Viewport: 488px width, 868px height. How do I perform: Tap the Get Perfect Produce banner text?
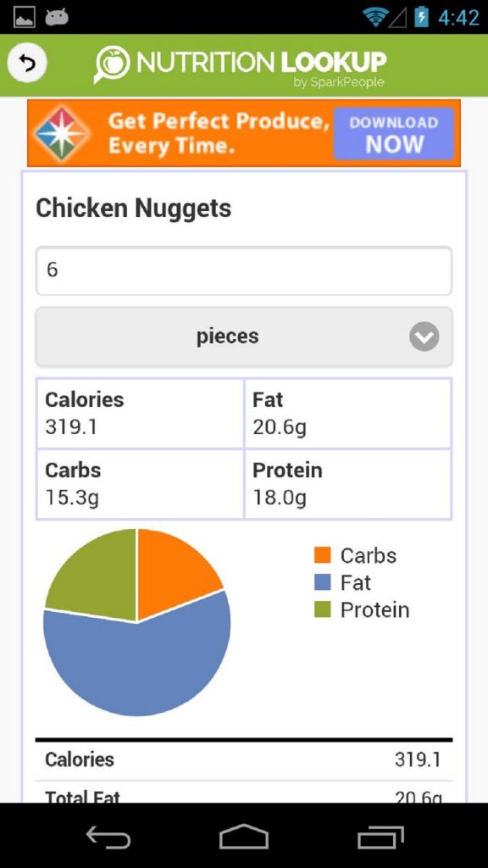[219, 133]
